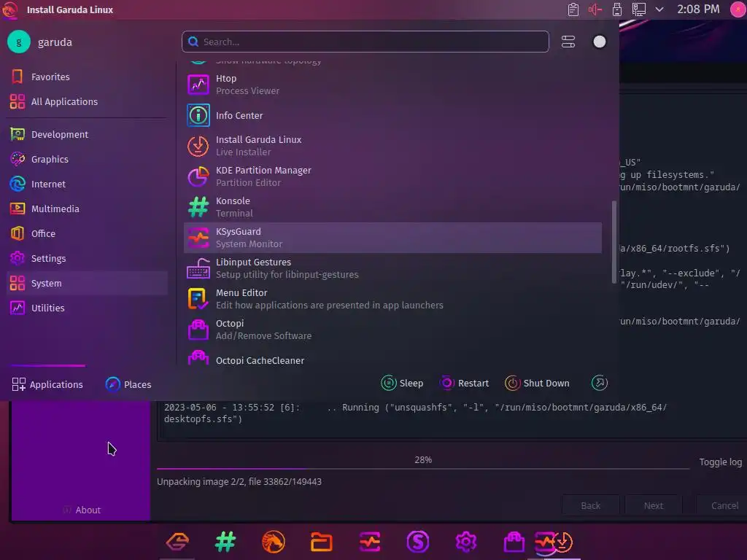
Task: Open the Internet category
Action: (x=88, y=184)
